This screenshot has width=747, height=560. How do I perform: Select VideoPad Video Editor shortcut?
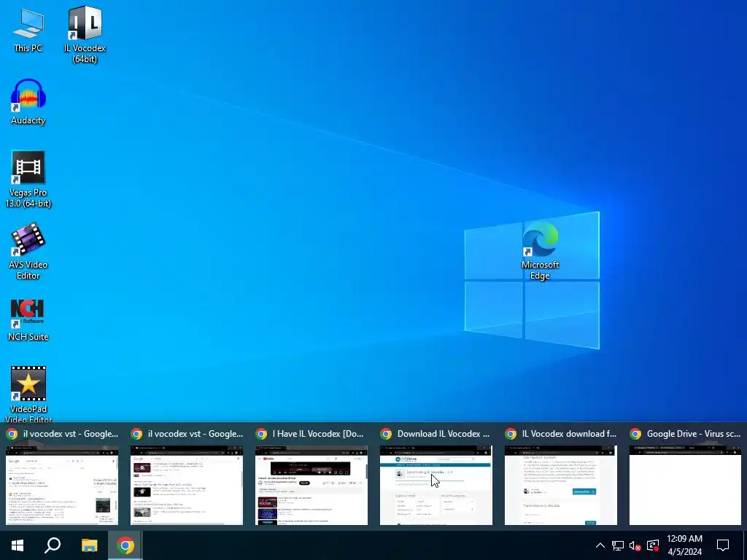click(x=28, y=394)
